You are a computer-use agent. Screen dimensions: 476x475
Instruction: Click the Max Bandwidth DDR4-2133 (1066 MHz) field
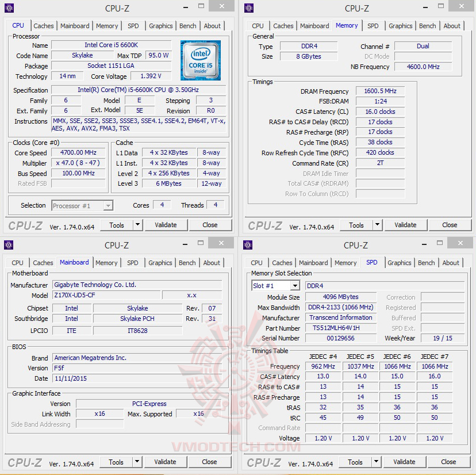click(x=340, y=307)
